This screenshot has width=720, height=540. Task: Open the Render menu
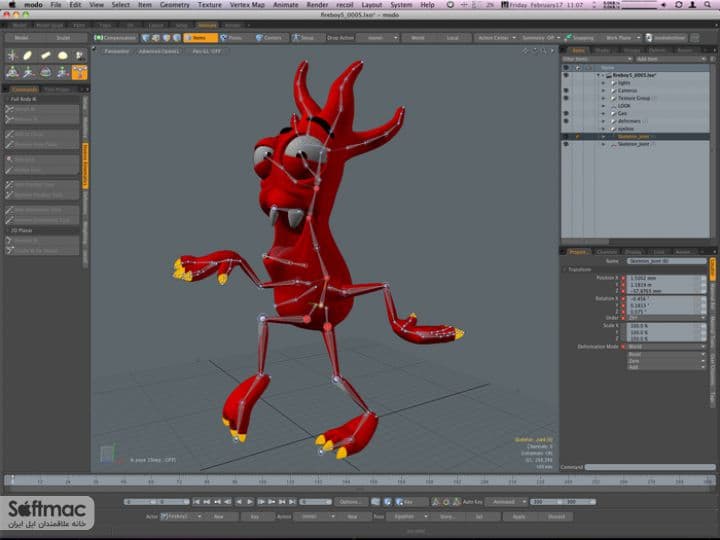click(317, 5)
